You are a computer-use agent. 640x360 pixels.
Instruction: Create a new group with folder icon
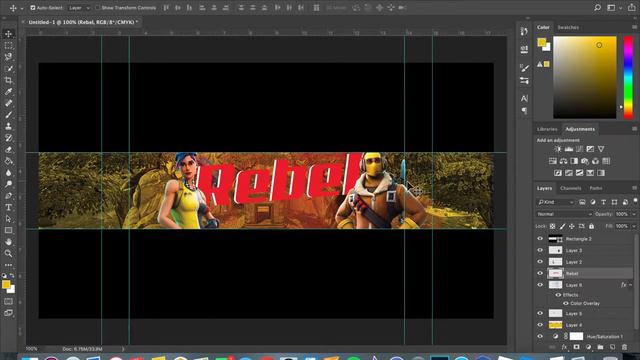click(x=600, y=347)
